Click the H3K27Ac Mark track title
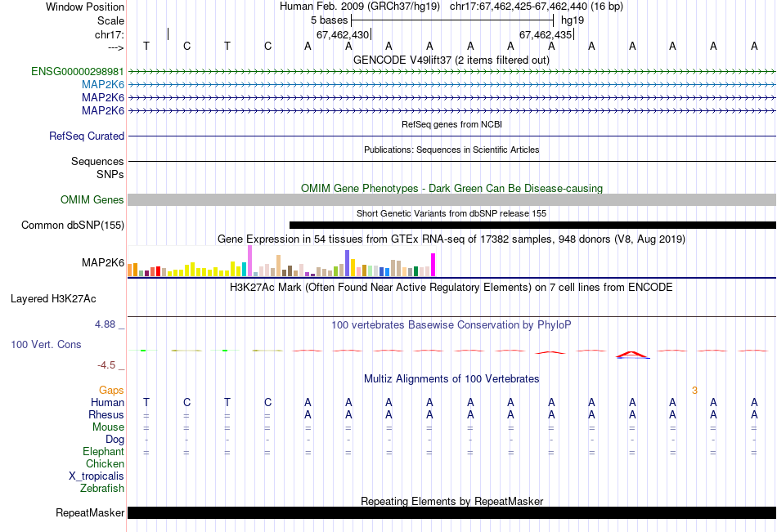This screenshot has height=532, width=777. (x=451, y=288)
